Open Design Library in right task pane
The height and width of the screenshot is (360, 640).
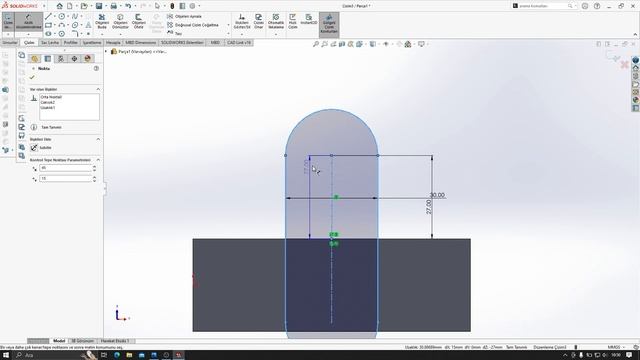pyautogui.click(x=636, y=76)
